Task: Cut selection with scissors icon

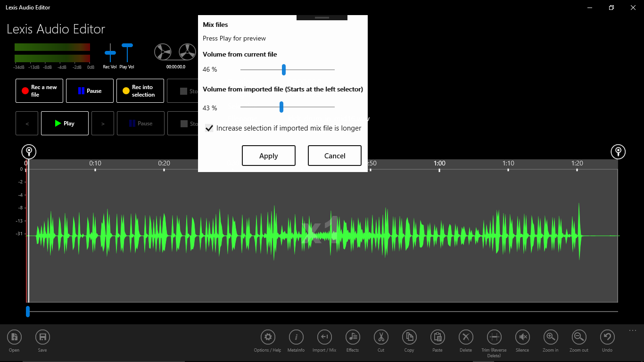Action: [381, 337]
